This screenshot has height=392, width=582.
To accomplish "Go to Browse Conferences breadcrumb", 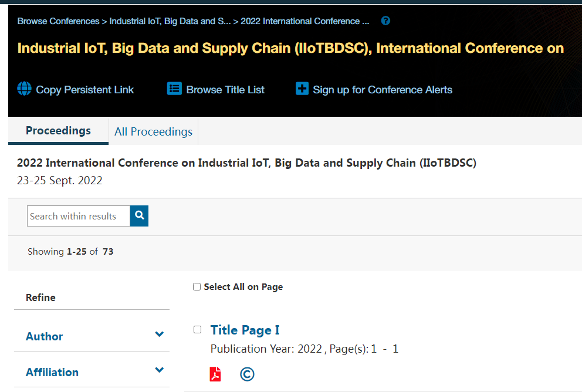I will click(58, 21).
